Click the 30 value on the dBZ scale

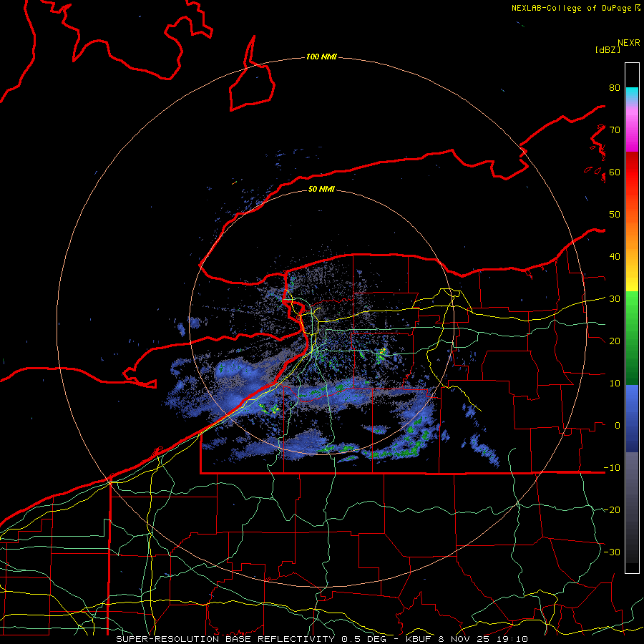click(615, 298)
